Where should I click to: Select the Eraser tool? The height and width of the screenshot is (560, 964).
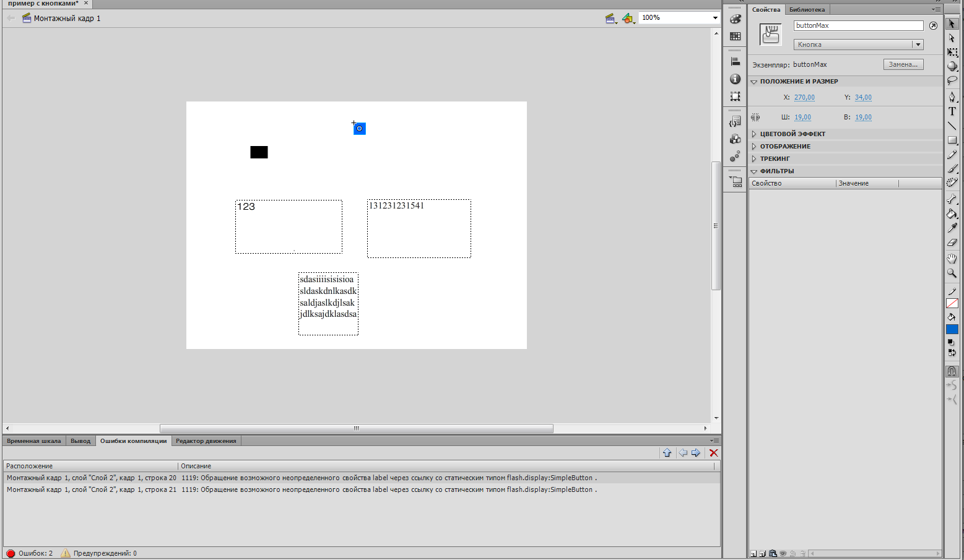952,242
